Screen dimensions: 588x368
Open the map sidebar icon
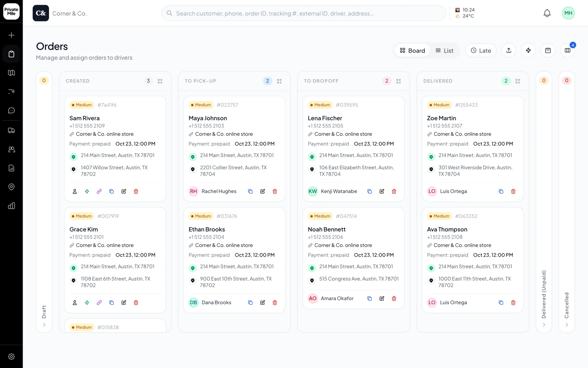point(11,73)
